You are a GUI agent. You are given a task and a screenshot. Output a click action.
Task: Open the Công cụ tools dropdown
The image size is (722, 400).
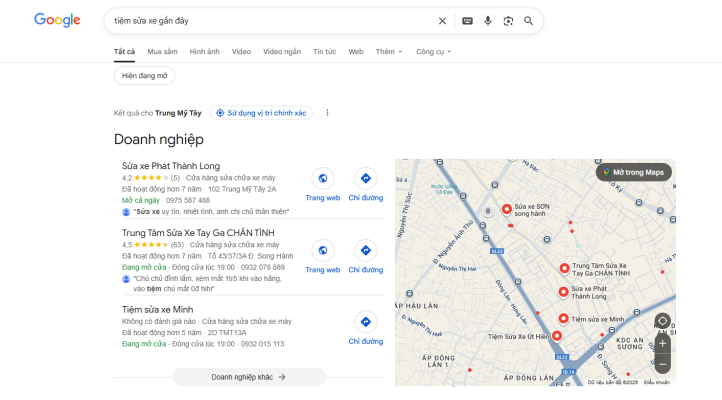433,51
